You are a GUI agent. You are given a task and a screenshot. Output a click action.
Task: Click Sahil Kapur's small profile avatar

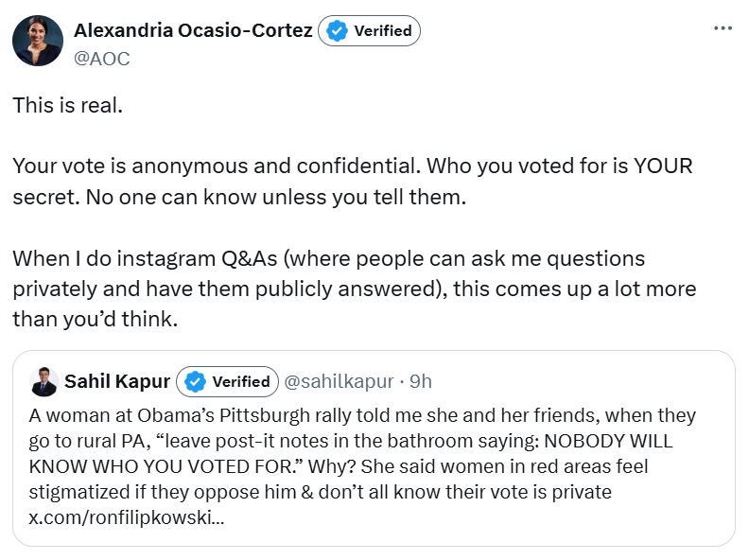point(44,381)
